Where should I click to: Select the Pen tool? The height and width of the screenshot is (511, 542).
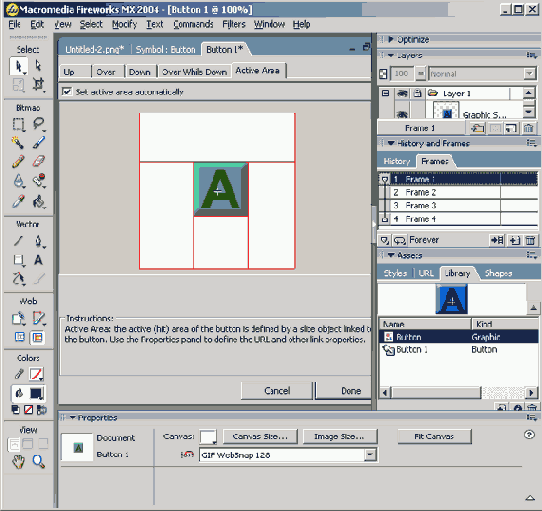point(39,241)
